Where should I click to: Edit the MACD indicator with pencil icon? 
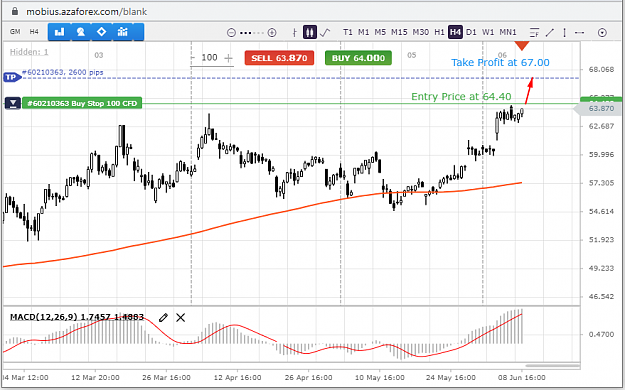(x=163, y=317)
